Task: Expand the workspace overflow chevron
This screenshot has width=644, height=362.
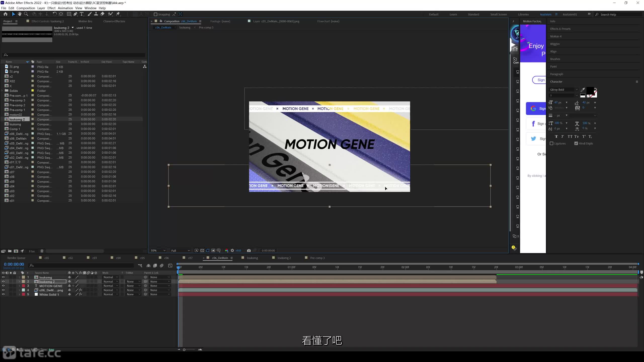Action: point(589,14)
